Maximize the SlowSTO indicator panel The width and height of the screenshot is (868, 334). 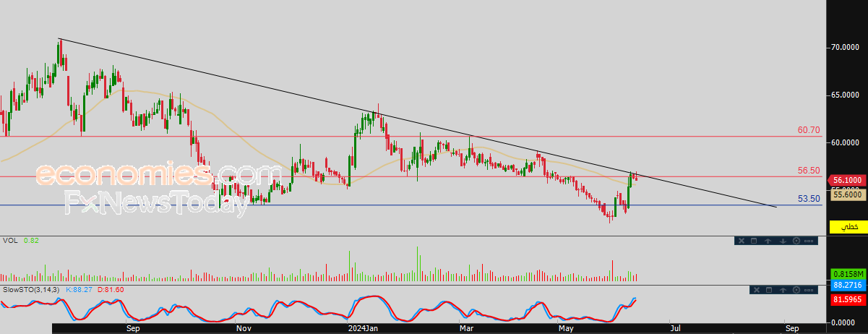tap(769, 290)
